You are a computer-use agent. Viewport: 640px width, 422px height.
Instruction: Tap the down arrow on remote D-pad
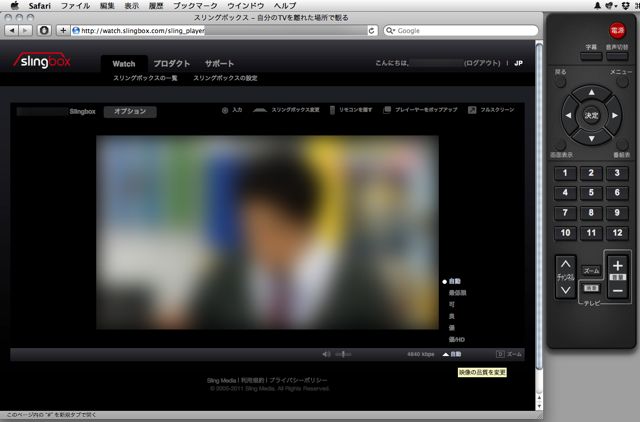pyautogui.click(x=591, y=139)
